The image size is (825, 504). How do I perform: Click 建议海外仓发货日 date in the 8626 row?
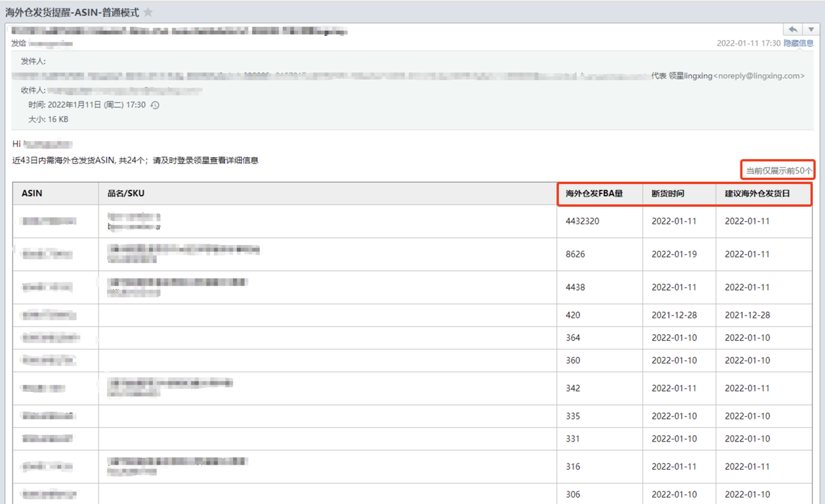tap(748, 254)
